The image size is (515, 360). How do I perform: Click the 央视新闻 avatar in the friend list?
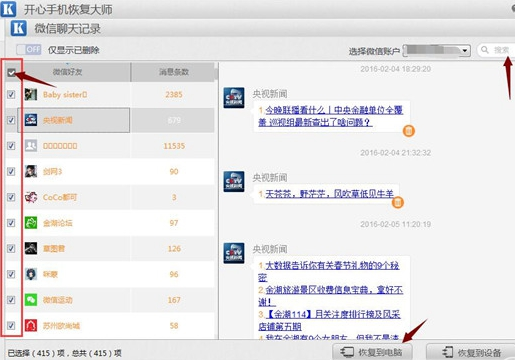pyautogui.click(x=31, y=120)
